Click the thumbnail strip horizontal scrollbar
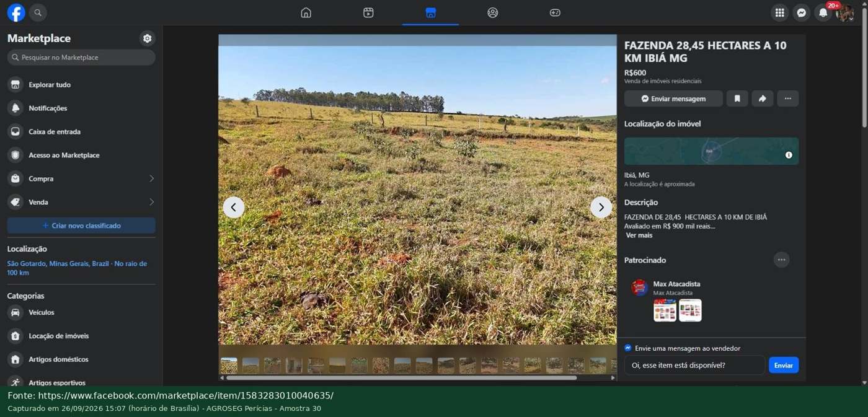The height and width of the screenshot is (417, 868). (x=401, y=377)
